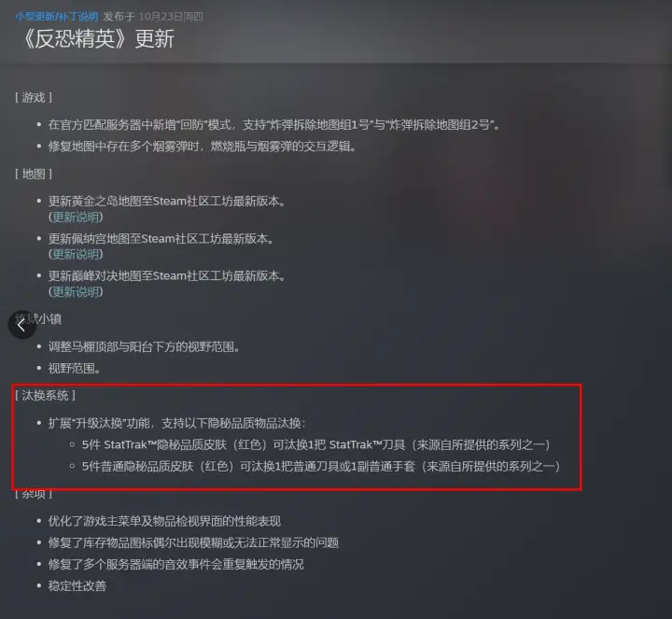Select the [ 汰换系统 ] section header
This screenshot has width=672, height=619.
click(x=45, y=395)
